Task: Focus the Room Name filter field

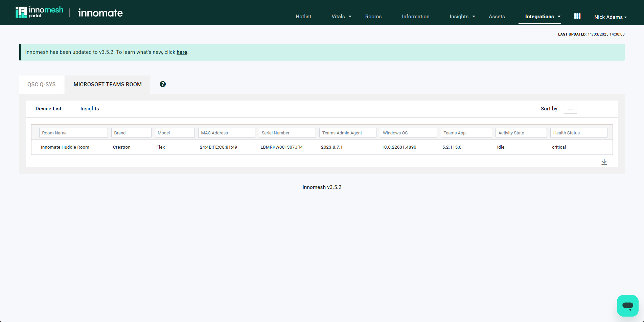Action: 73,133
